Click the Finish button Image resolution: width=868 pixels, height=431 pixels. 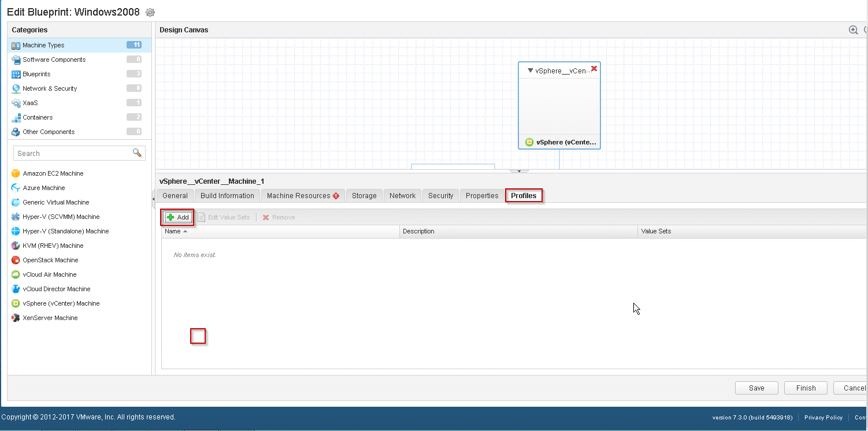coord(806,388)
